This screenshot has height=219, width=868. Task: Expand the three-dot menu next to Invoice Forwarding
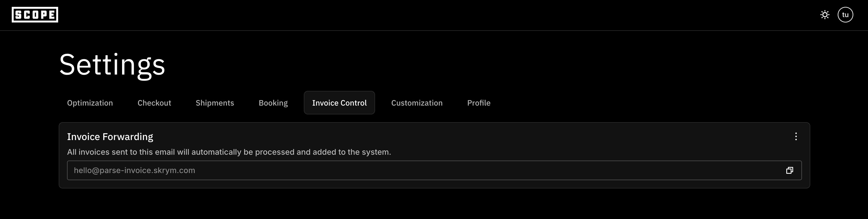796,137
